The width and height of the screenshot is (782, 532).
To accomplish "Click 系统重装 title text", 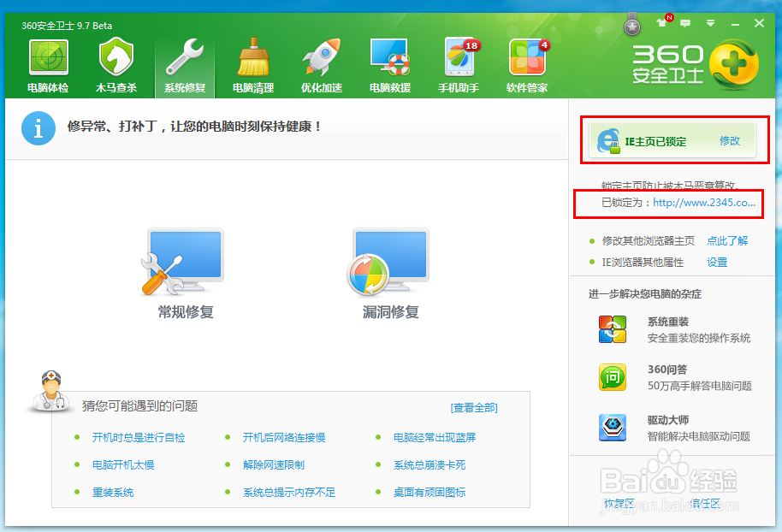I will tap(668, 322).
